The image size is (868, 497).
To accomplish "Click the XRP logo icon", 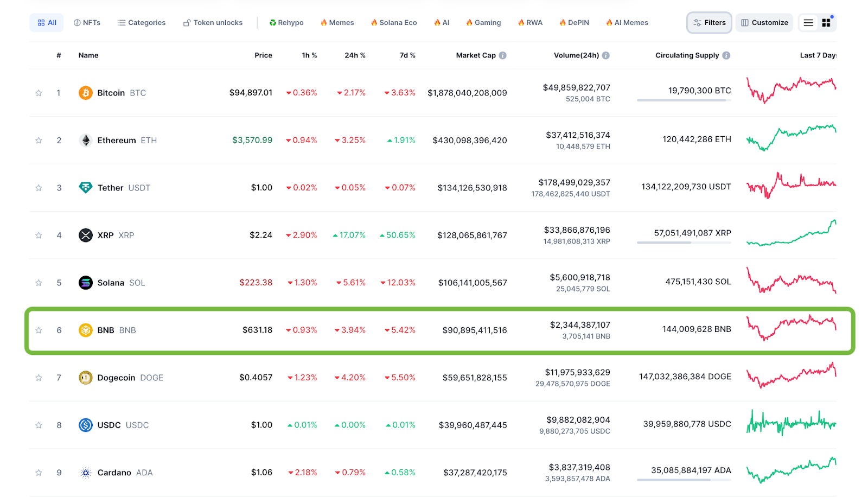I will click(x=86, y=235).
